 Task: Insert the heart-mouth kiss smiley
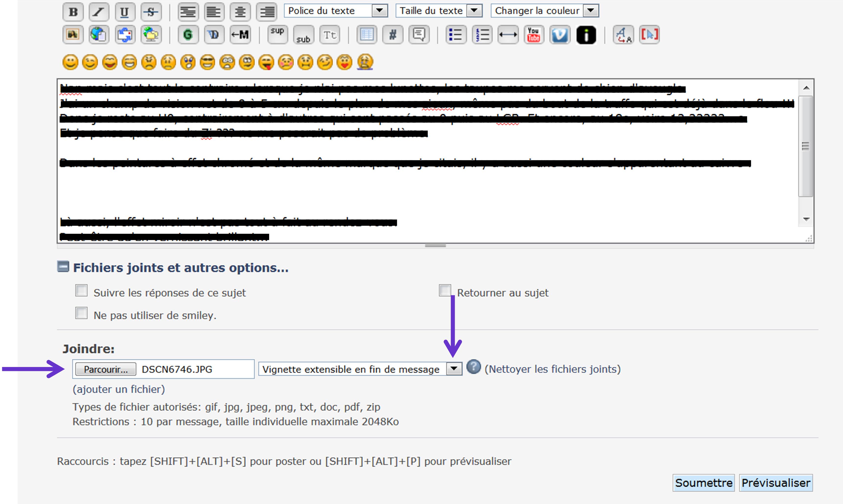point(344,62)
